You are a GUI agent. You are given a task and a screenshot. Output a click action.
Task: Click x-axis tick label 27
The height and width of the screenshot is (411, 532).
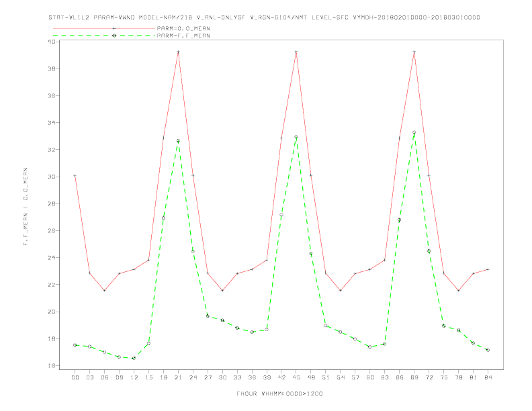[x=208, y=377]
